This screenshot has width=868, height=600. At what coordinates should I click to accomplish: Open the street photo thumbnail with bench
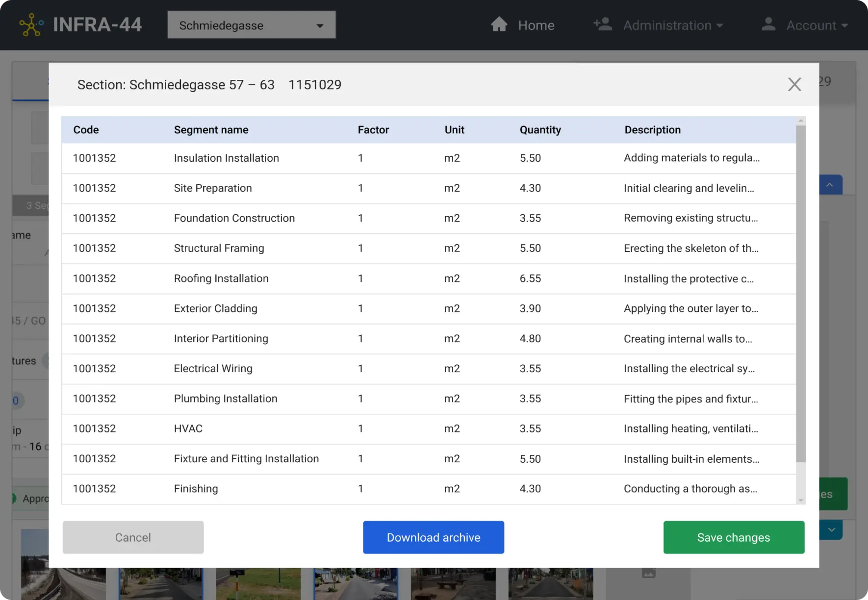pyautogui.click(x=453, y=583)
